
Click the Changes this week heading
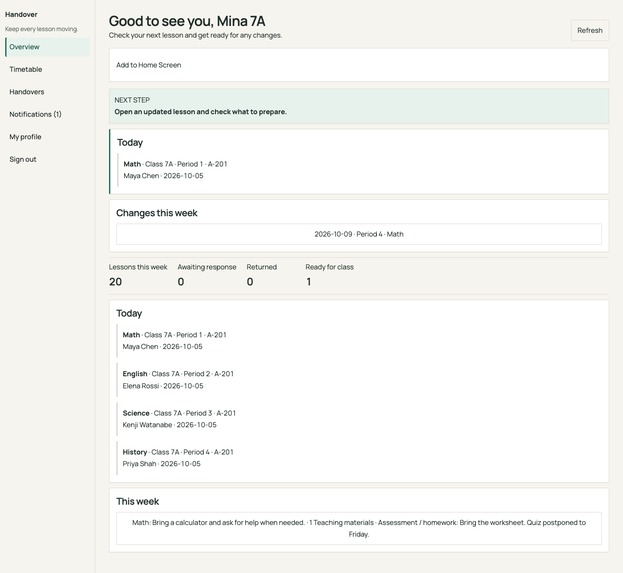157,213
